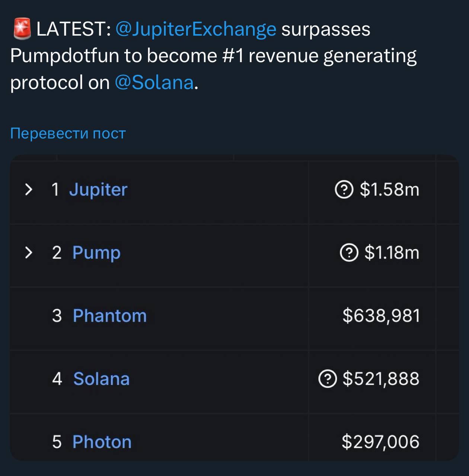This screenshot has width=469, height=476.
Task: Click the help icon beside $1.58m
Action: (344, 189)
